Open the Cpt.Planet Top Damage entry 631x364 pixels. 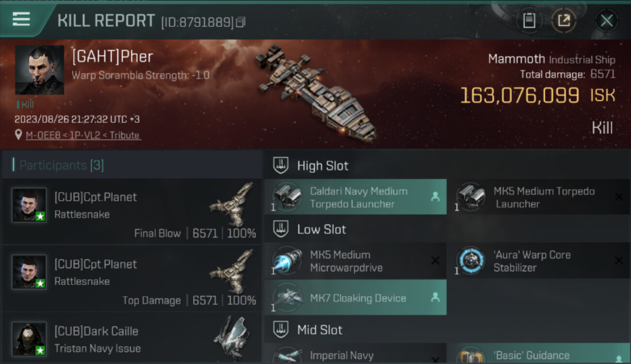click(132, 279)
